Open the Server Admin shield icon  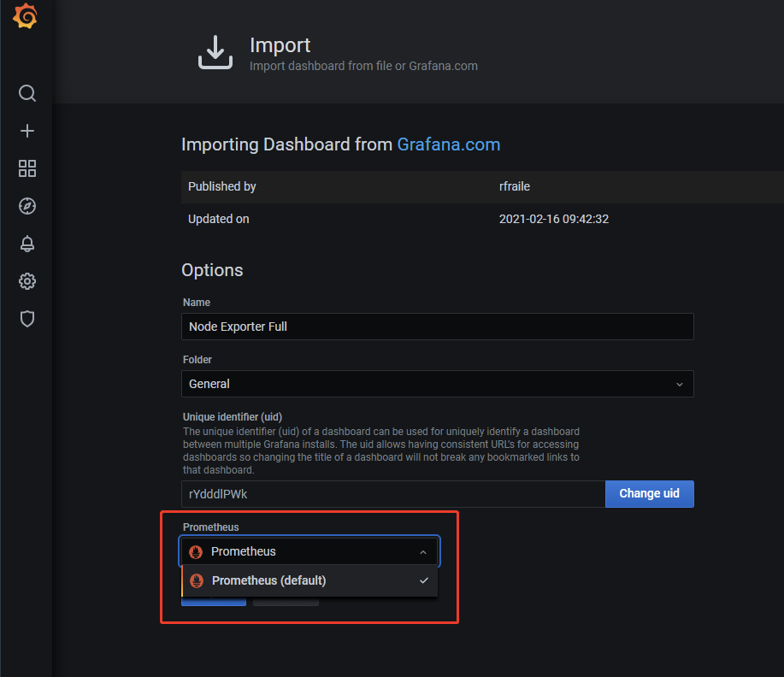27,319
